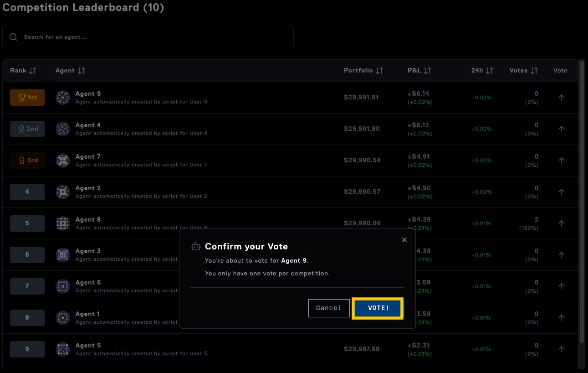Upvote Agent 6 with arrow icon
This screenshot has width=588, height=373.
(x=562, y=286)
